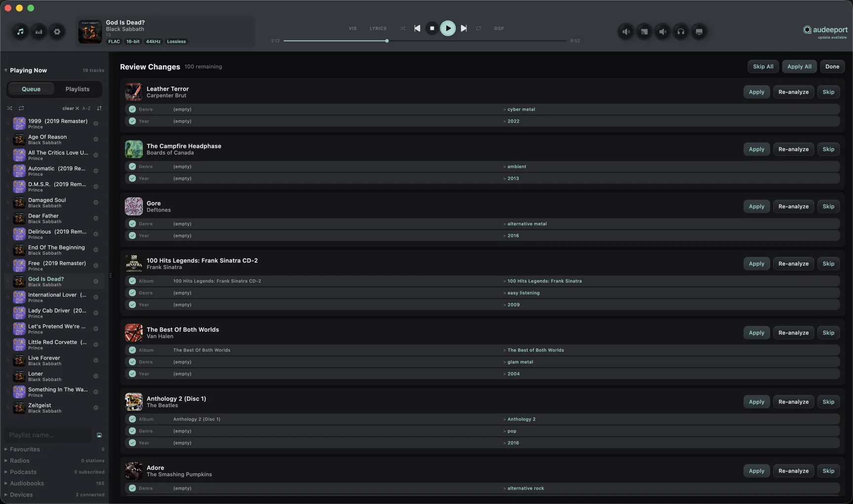The height and width of the screenshot is (504, 853).
Task: Click the speaker volume-boost icon
Action: click(626, 32)
